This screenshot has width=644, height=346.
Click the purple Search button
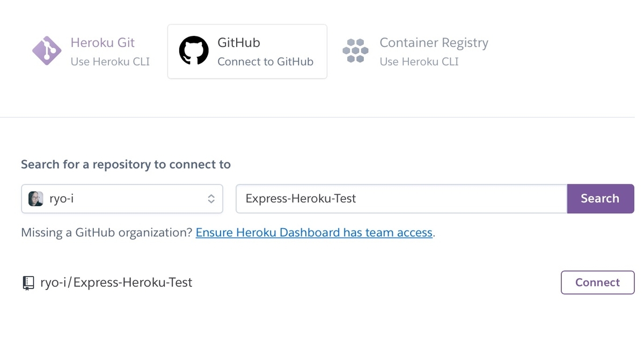[601, 199]
